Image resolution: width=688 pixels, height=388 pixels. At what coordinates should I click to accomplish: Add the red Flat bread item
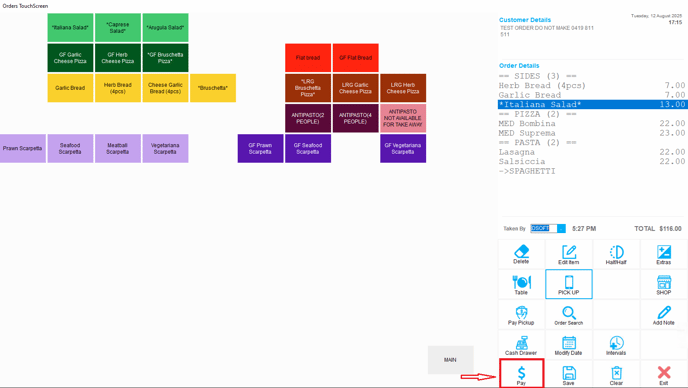308,57
